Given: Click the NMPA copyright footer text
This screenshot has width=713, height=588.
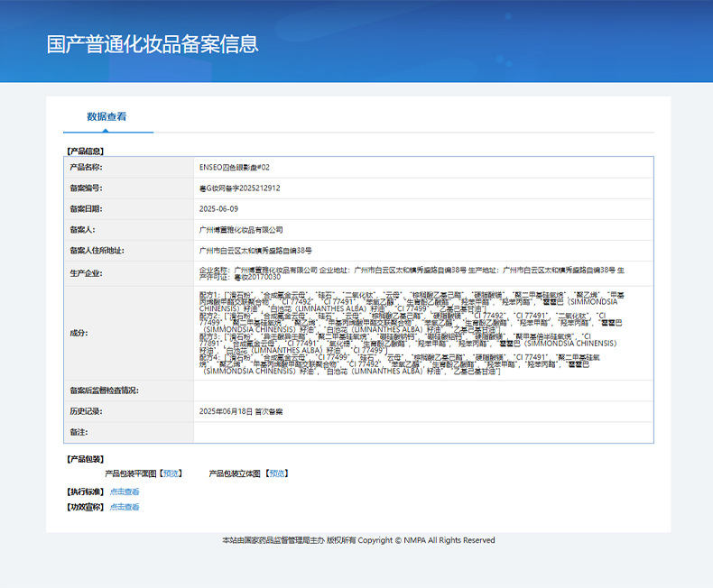Looking at the screenshot, I should [358, 540].
